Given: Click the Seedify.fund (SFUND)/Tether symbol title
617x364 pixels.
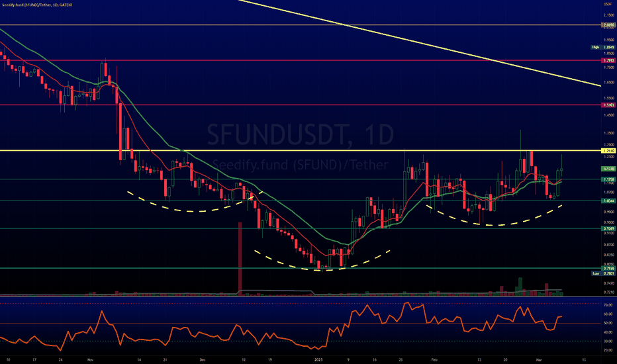Looking at the screenshot, I should coord(36,5).
